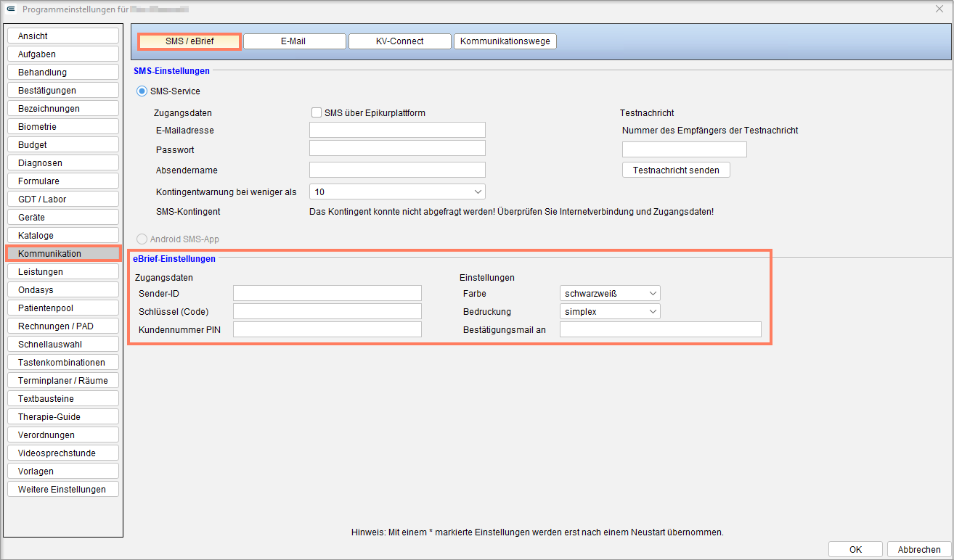Select the SMS-Service radio button

point(142,91)
